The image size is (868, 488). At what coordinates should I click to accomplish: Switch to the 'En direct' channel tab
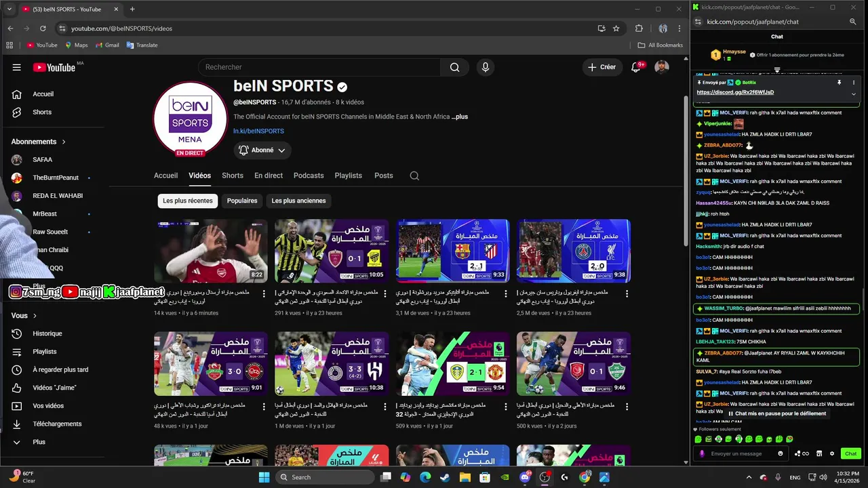tap(269, 176)
